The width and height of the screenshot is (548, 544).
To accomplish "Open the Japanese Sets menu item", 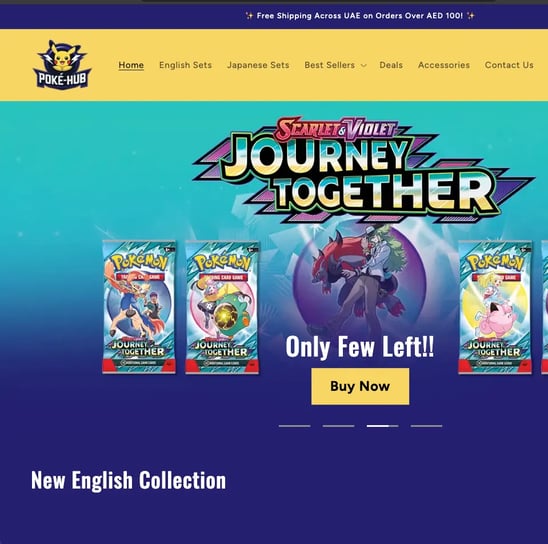I will point(258,65).
